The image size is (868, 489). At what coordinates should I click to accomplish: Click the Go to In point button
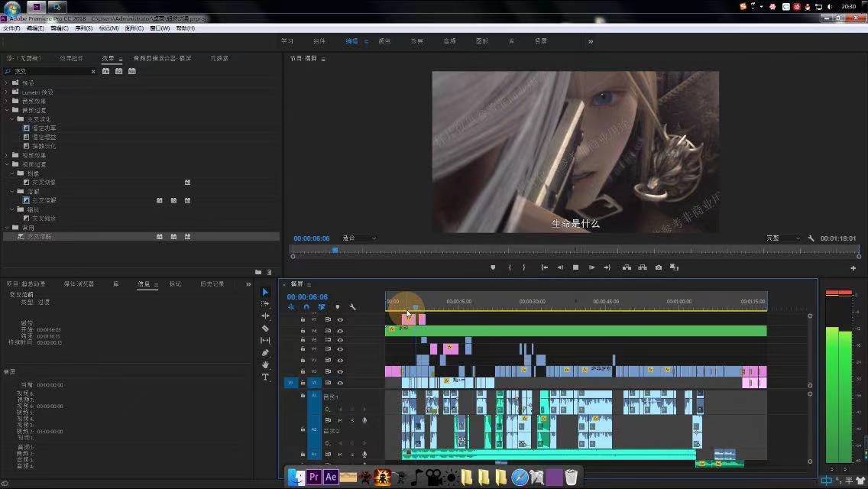tap(545, 267)
